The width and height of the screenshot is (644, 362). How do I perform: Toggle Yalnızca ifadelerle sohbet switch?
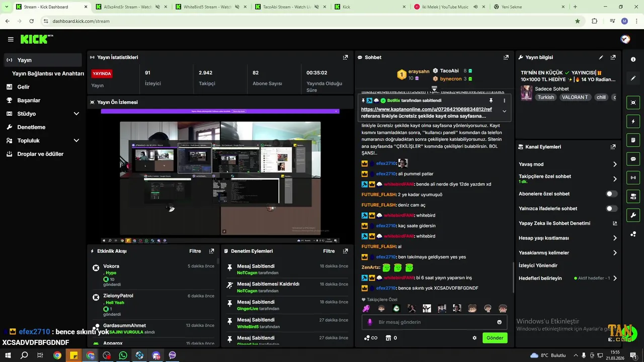point(611,208)
